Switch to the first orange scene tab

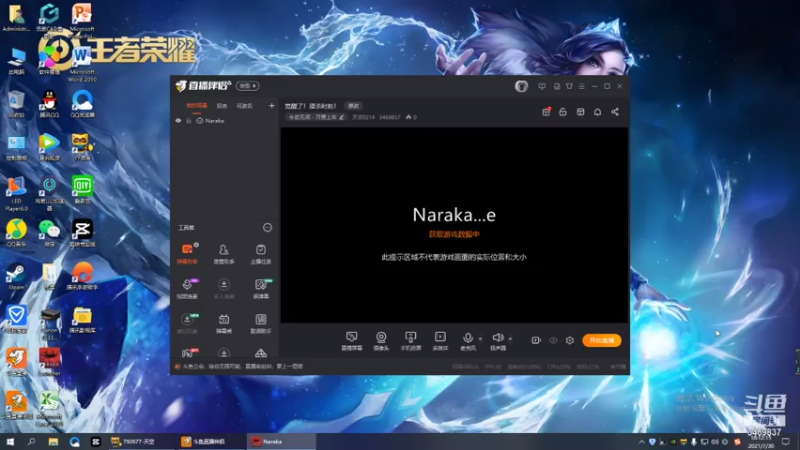(x=197, y=106)
